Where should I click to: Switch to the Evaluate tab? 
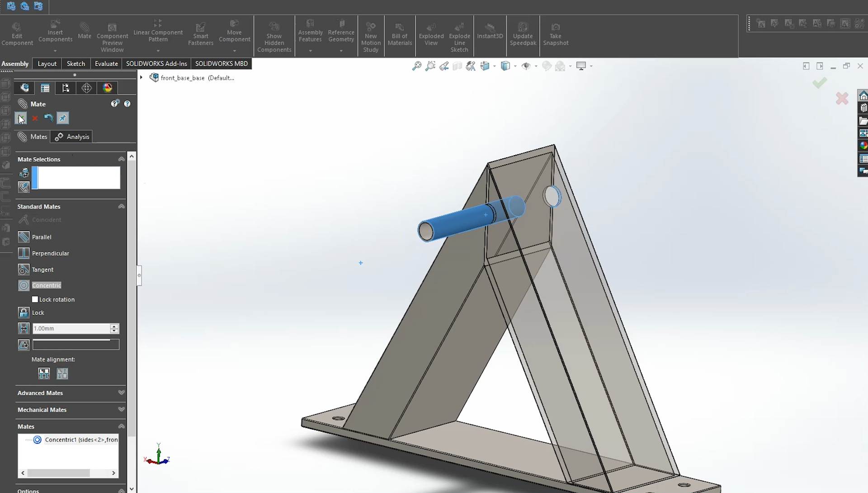pyautogui.click(x=106, y=64)
